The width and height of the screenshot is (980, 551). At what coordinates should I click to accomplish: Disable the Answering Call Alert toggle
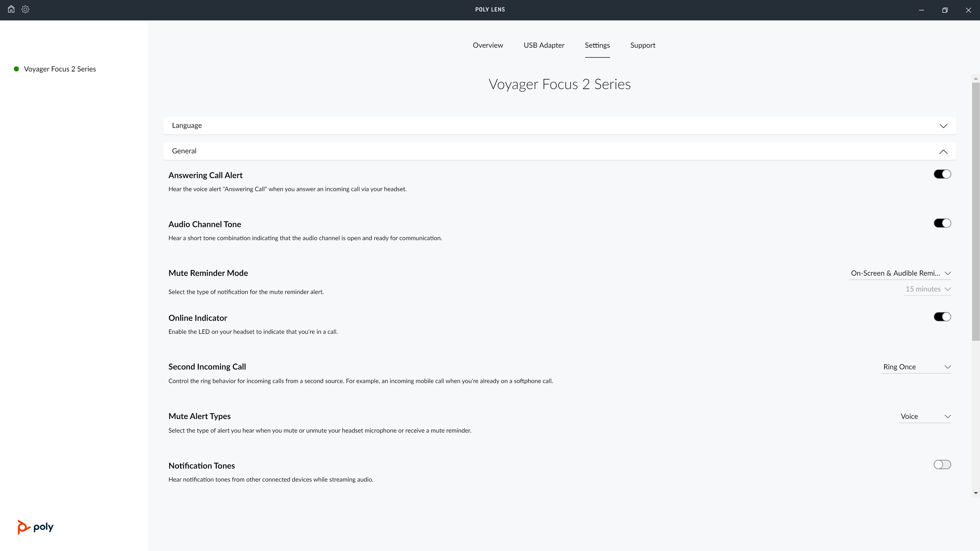942,174
